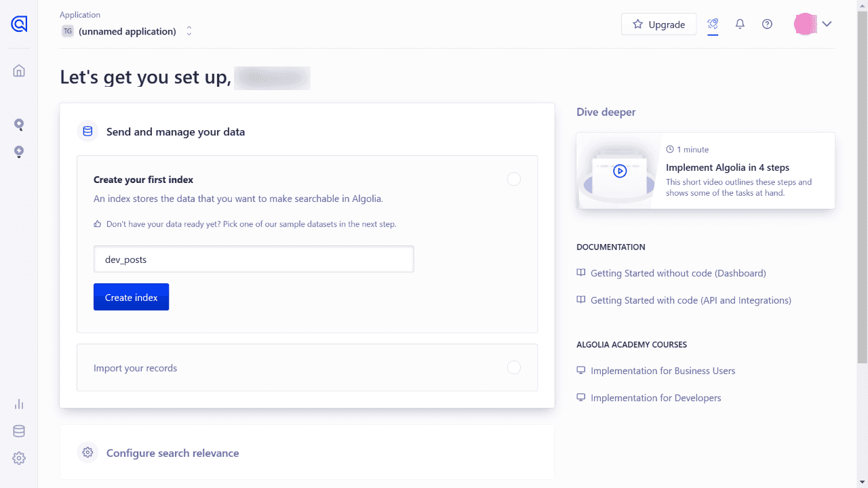The height and width of the screenshot is (488, 868).
Task: Click the dev_posts index name input field
Action: point(254,259)
